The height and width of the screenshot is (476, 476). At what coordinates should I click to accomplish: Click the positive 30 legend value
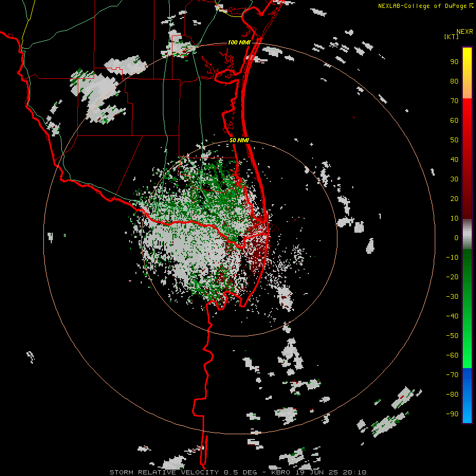[x=454, y=179]
